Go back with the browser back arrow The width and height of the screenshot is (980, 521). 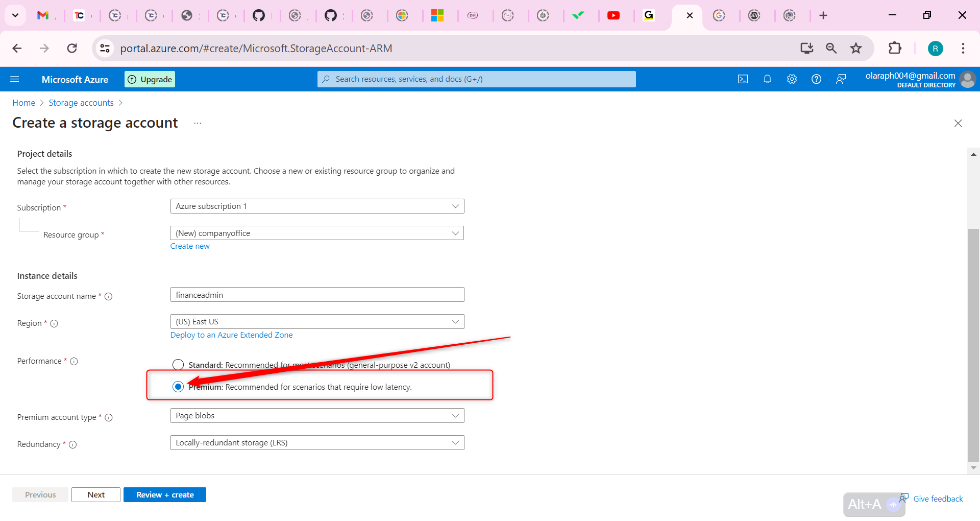[17, 48]
